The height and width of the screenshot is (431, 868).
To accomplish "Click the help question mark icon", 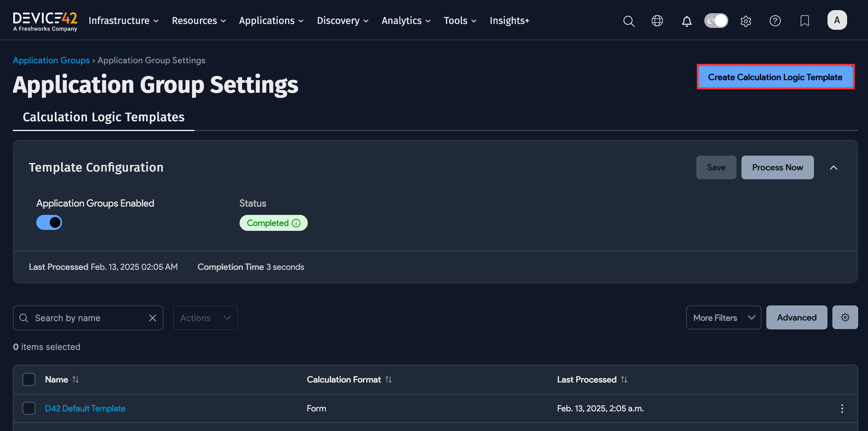I will 775,21.
